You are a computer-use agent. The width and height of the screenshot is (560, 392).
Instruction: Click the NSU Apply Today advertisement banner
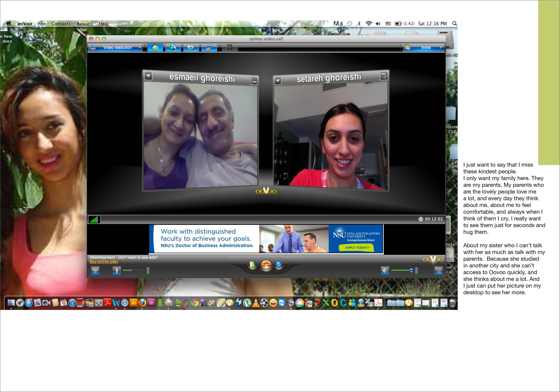tap(357, 247)
